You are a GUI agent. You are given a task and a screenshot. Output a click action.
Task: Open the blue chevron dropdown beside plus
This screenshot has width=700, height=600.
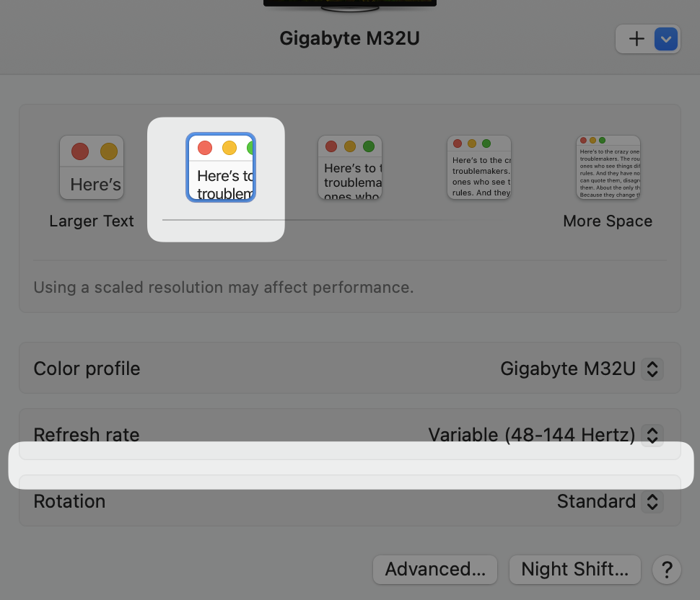[665, 39]
